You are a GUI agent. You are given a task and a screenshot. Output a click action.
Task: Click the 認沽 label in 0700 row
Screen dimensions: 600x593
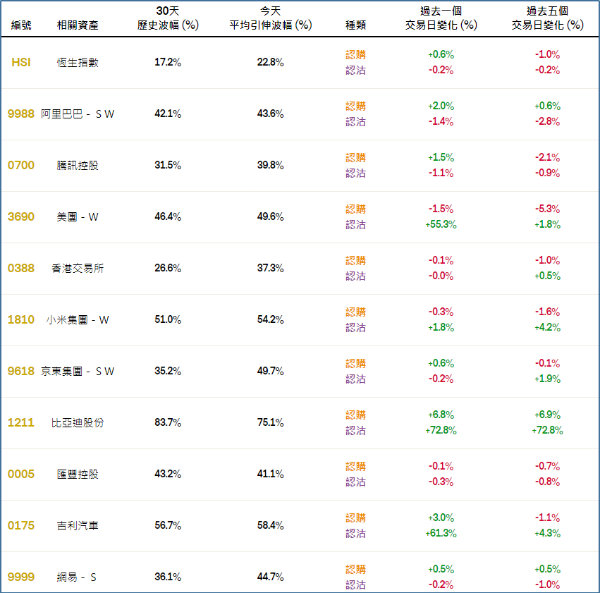[355, 173]
